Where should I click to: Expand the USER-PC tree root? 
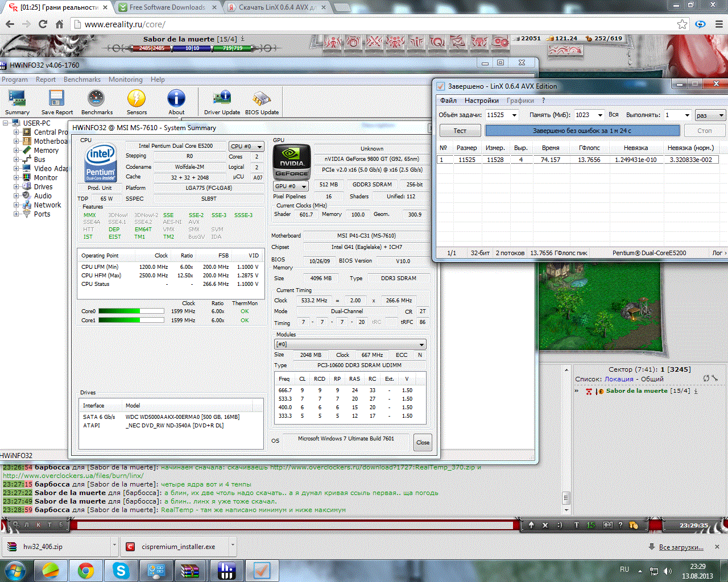click(x=6, y=123)
